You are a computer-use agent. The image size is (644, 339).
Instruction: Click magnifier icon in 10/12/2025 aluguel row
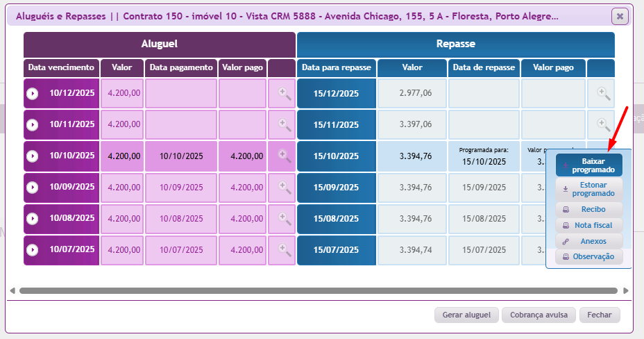coord(285,94)
